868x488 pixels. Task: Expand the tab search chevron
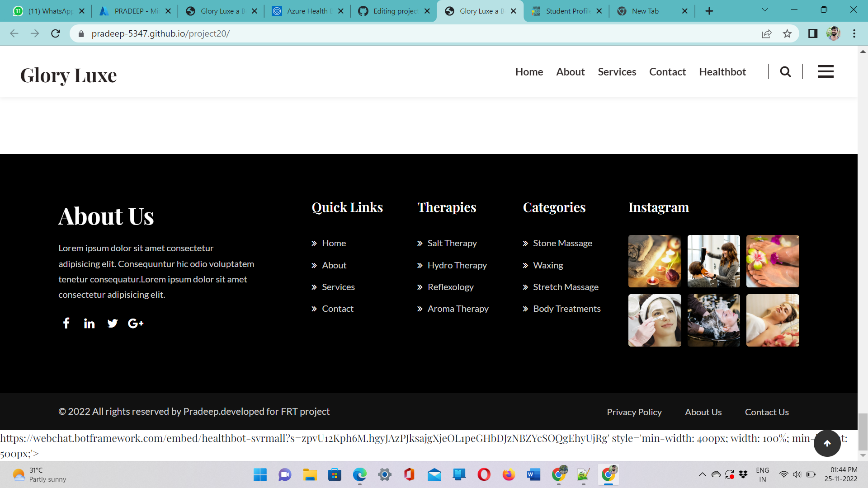tap(764, 10)
